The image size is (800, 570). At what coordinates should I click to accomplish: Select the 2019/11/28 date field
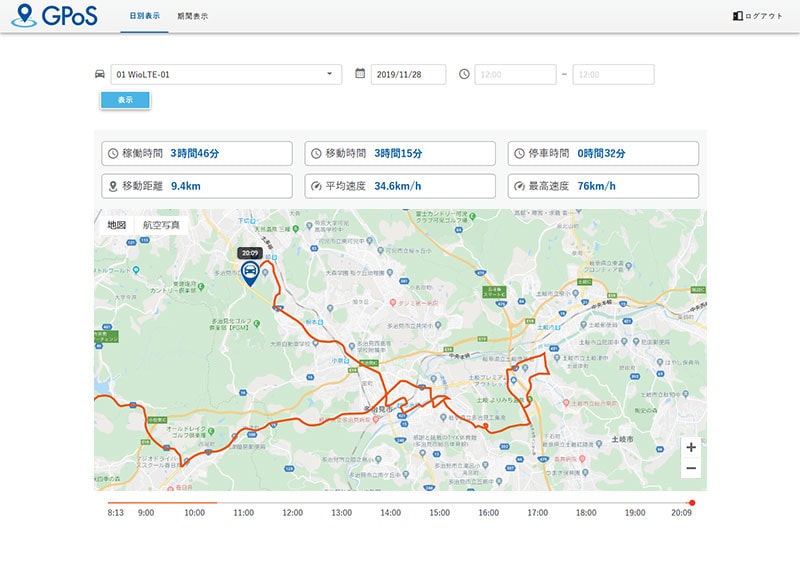tap(408, 75)
